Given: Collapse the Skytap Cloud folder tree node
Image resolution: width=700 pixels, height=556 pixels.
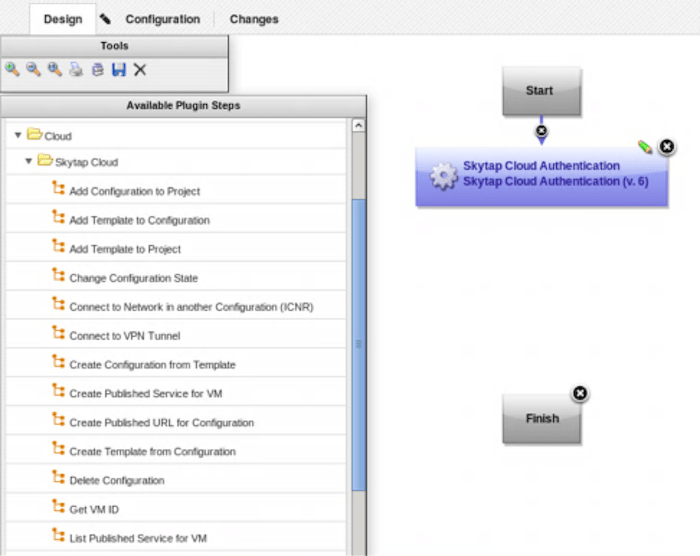Looking at the screenshot, I should click(29, 161).
